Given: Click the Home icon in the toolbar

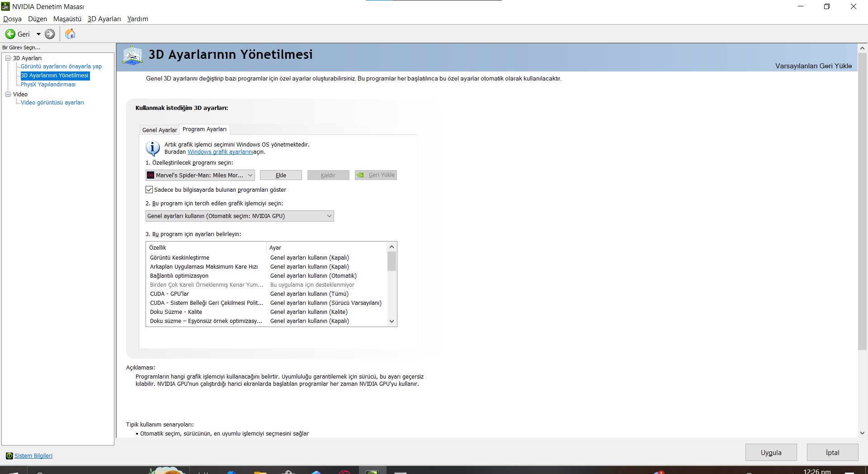Looking at the screenshot, I should (x=70, y=34).
